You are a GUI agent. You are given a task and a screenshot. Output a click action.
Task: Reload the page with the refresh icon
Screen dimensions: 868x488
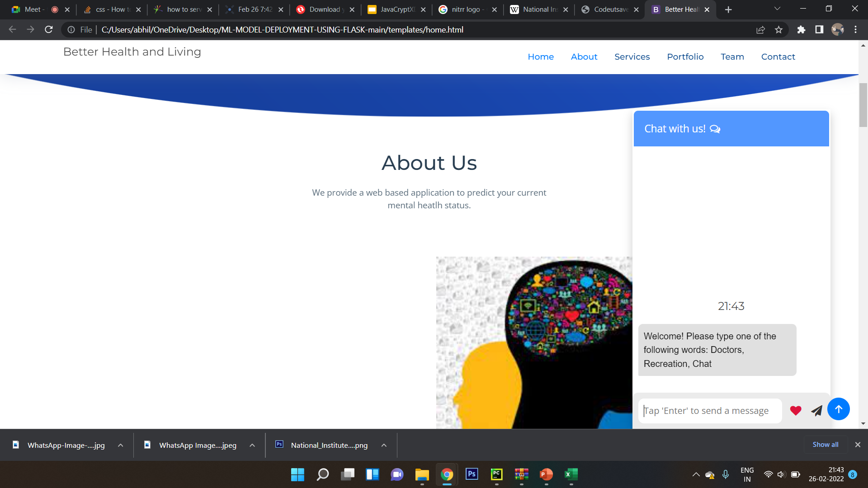(49, 29)
